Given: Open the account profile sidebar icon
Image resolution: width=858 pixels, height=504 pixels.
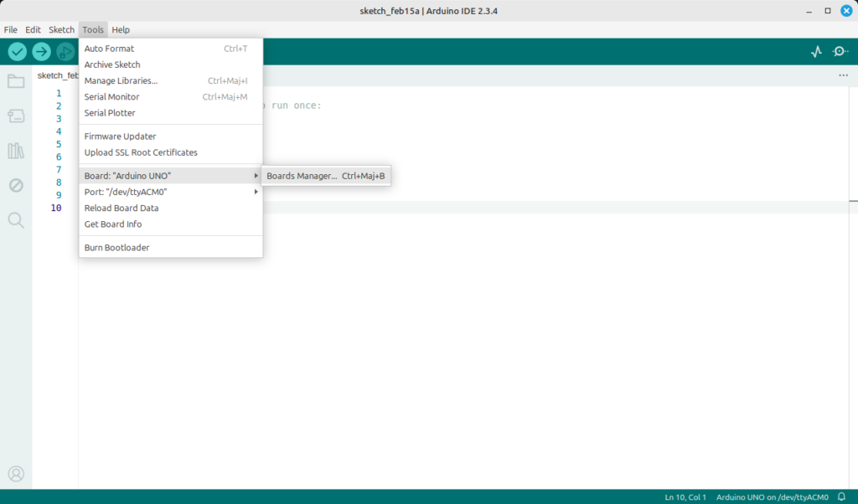Looking at the screenshot, I should tap(16, 474).
